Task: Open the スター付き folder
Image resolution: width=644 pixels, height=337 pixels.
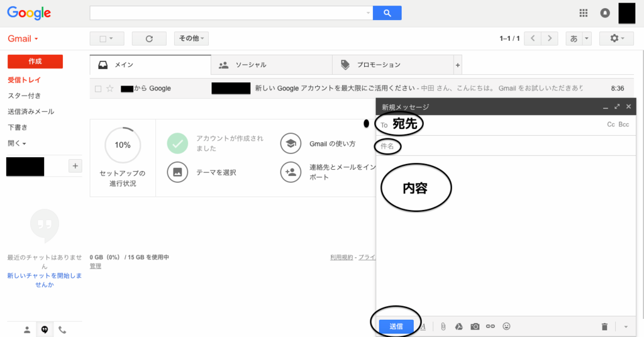Action: (25, 96)
